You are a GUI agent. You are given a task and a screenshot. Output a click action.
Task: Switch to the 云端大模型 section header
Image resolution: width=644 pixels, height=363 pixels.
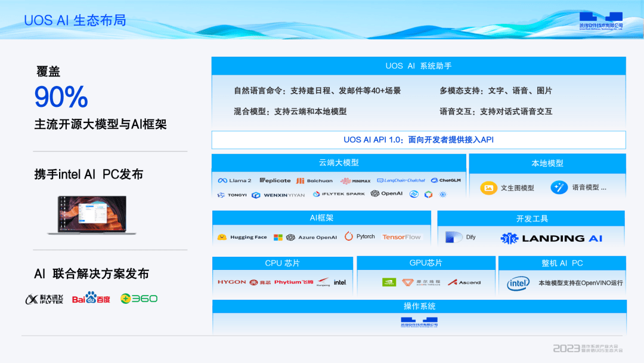pos(339,162)
